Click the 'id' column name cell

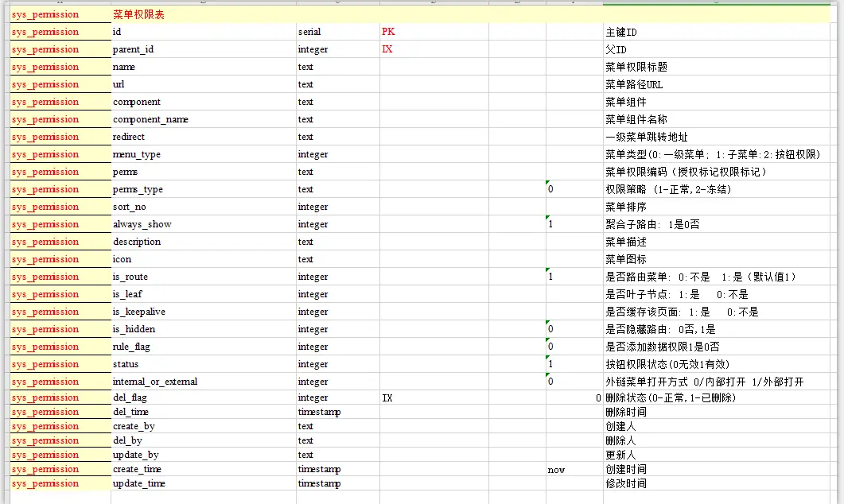[204, 32]
